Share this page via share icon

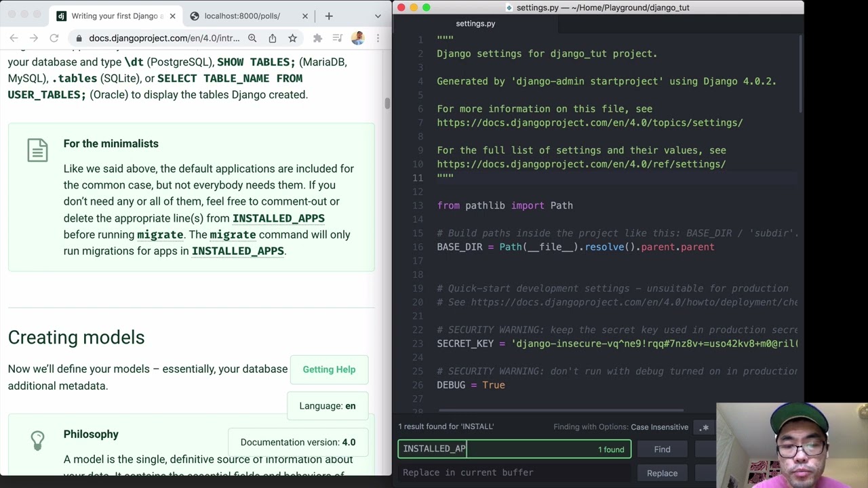coord(273,39)
